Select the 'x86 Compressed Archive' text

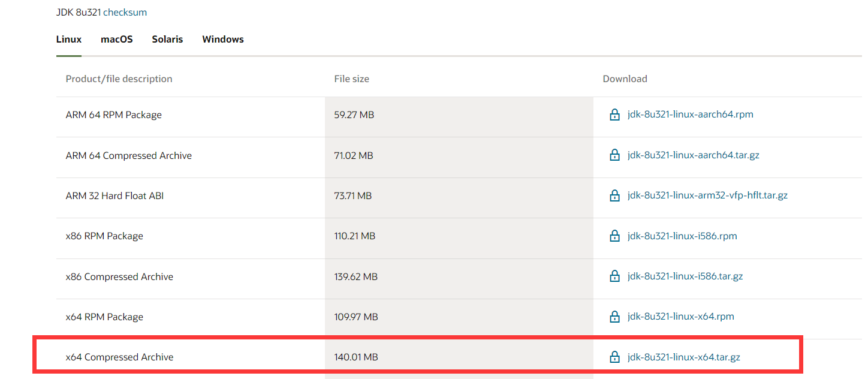tap(119, 277)
